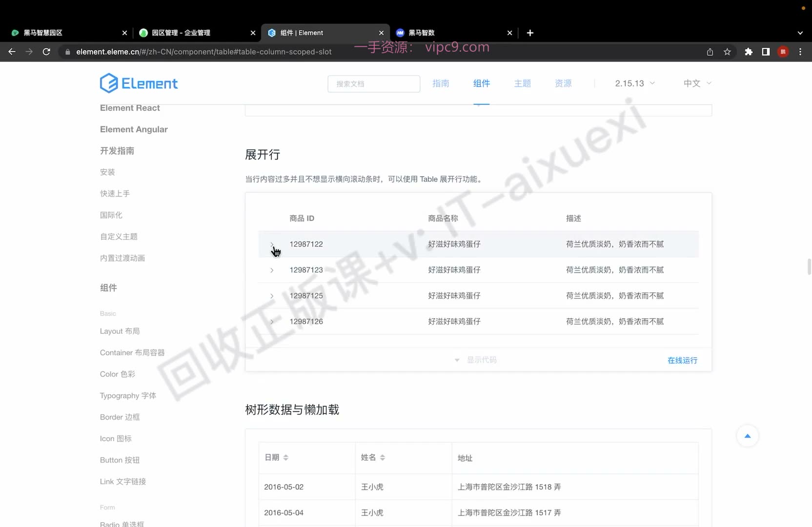This screenshot has height=527, width=812.
Task: Expand row 12987126
Action: [x=272, y=322]
